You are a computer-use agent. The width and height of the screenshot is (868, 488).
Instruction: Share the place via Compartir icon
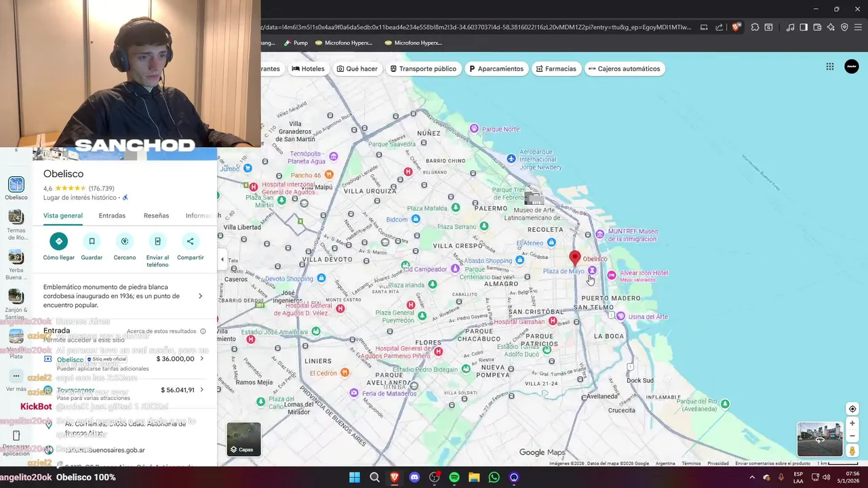tap(190, 241)
